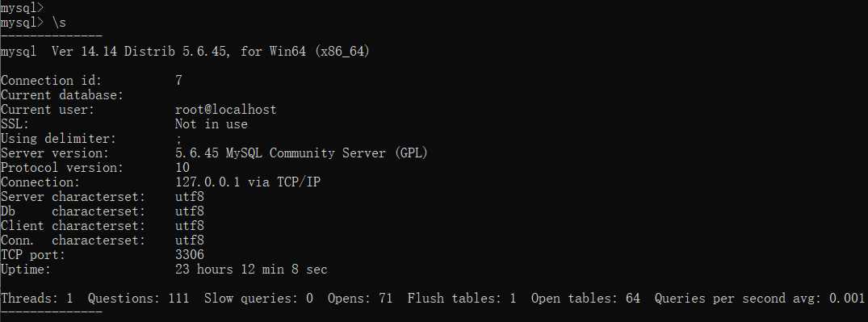The width and height of the screenshot is (868, 322).
Task: Select the Connection id value 7
Action: 178,81
